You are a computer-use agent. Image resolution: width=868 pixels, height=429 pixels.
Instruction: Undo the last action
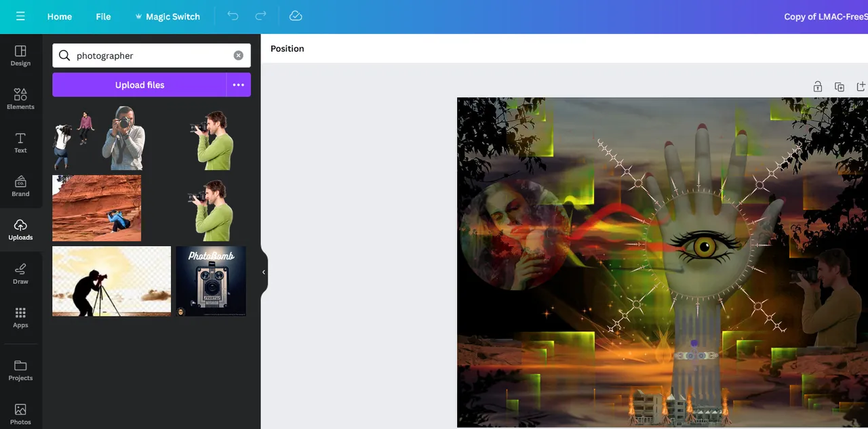point(233,16)
